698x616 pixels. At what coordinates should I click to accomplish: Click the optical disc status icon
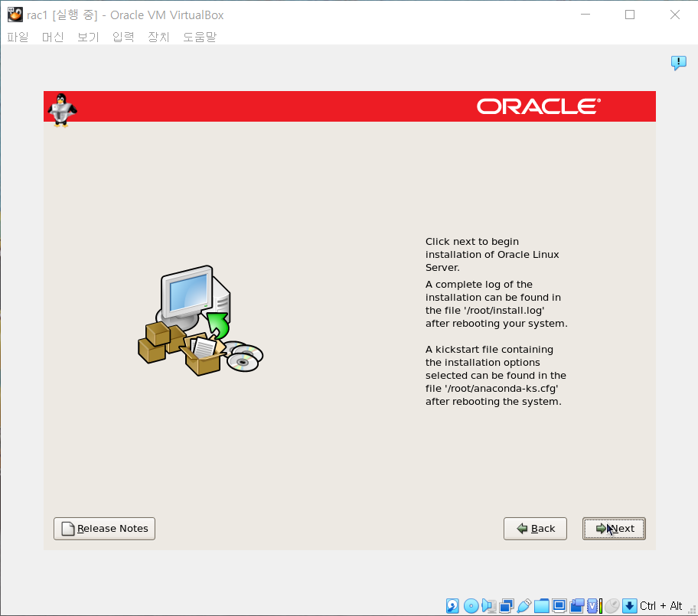click(x=471, y=606)
